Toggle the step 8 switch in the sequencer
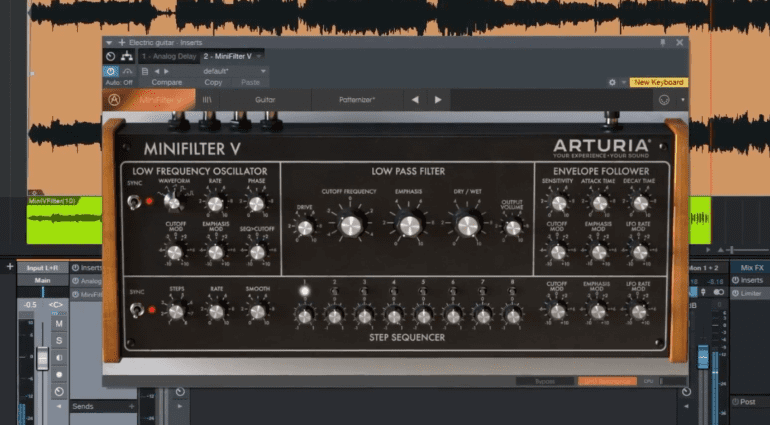 coord(513,292)
